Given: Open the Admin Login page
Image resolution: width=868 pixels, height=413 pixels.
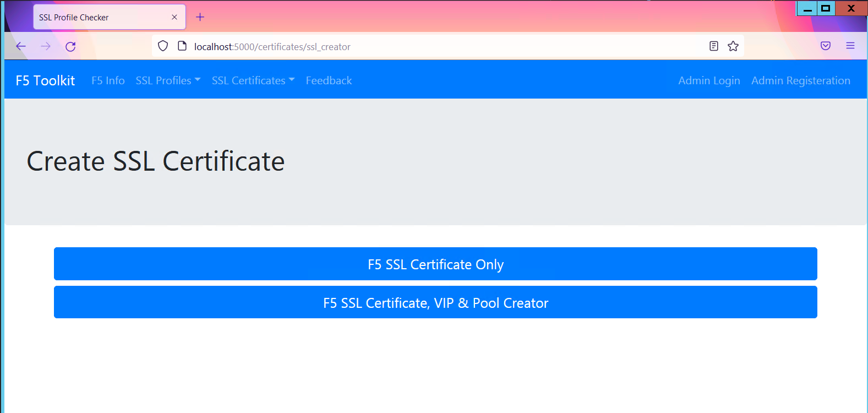Looking at the screenshot, I should [x=709, y=80].
